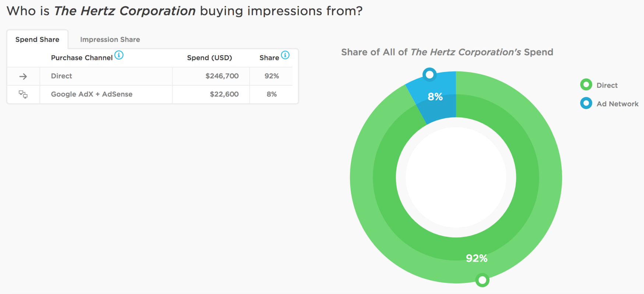Click the marker atop the blue chart segment

tap(429, 74)
